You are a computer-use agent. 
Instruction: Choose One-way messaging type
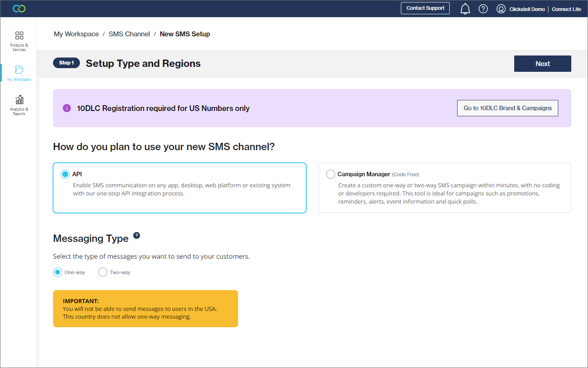(x=57, y=272)
